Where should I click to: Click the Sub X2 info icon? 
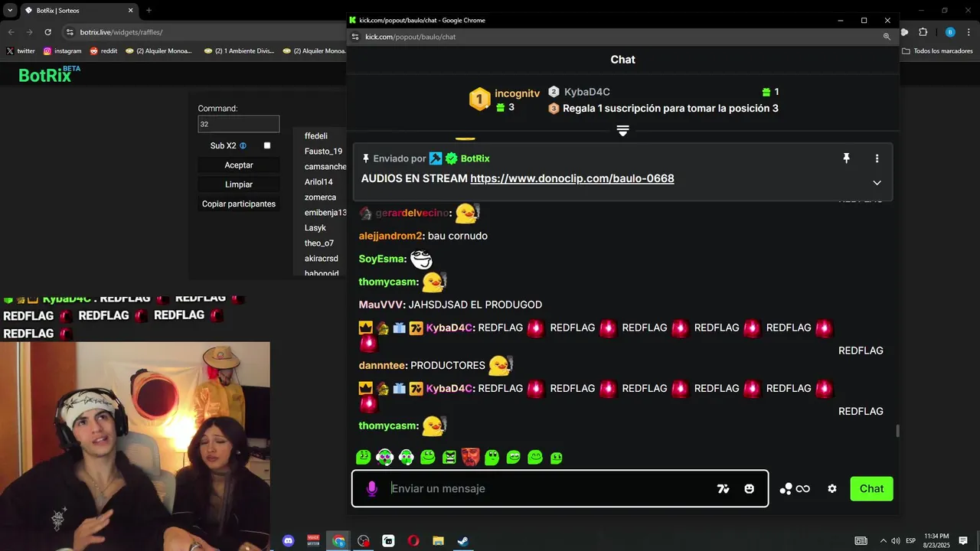(x=243, y=145)
